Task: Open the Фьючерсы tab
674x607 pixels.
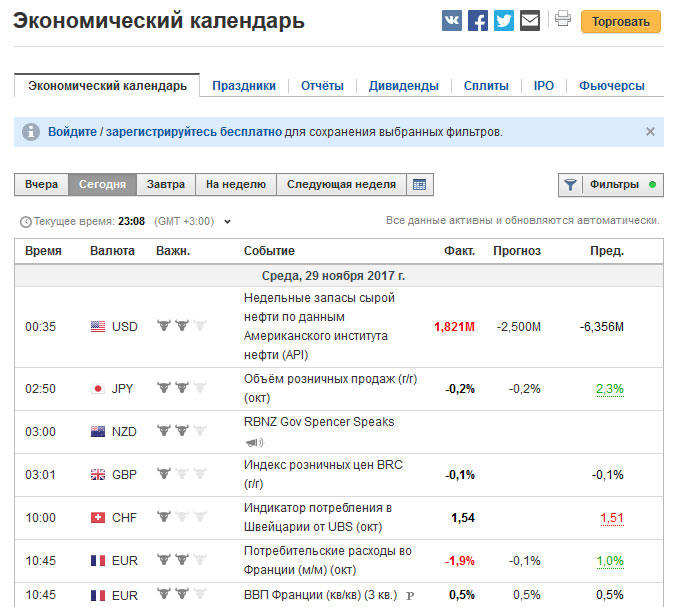Action: click(x=612, y=86)
